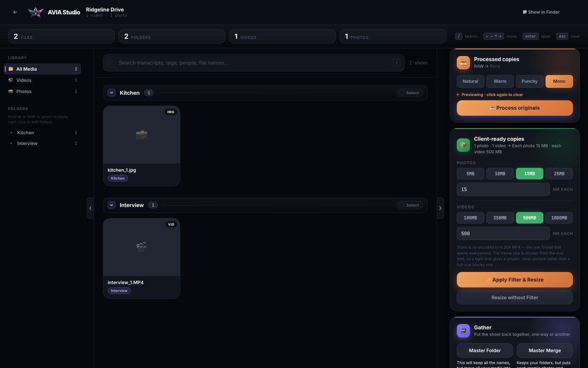Image resolution: width=588 pixels, height=368 pixels.
Task: Set video size to 250MB
Action: point(500,218)
